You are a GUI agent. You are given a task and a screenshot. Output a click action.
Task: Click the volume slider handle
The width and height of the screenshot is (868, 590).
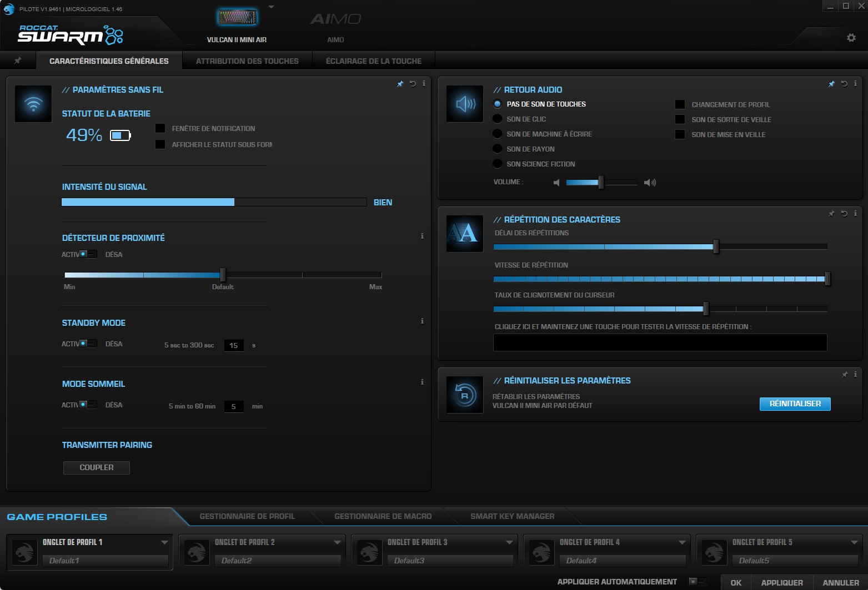pos(601,182)
